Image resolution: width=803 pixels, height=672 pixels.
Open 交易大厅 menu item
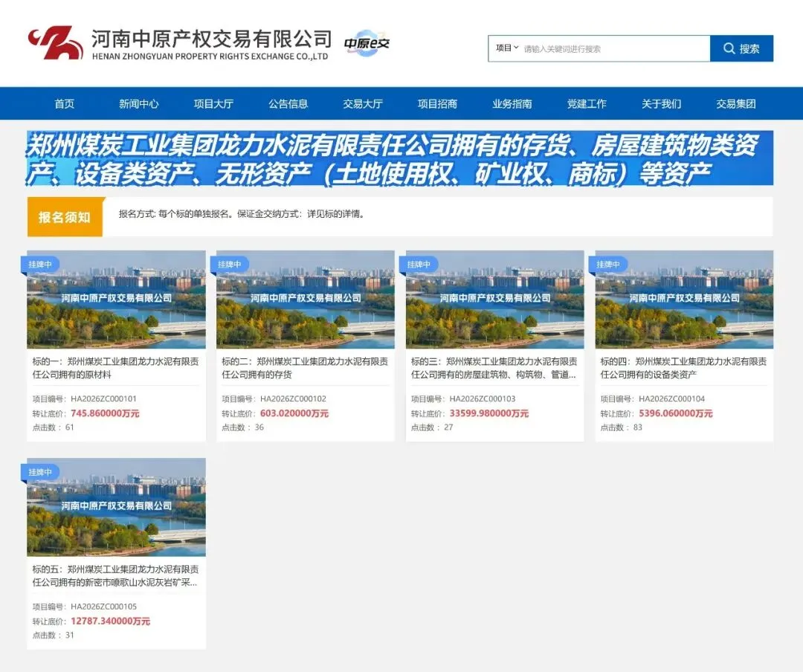click(363, 104)
